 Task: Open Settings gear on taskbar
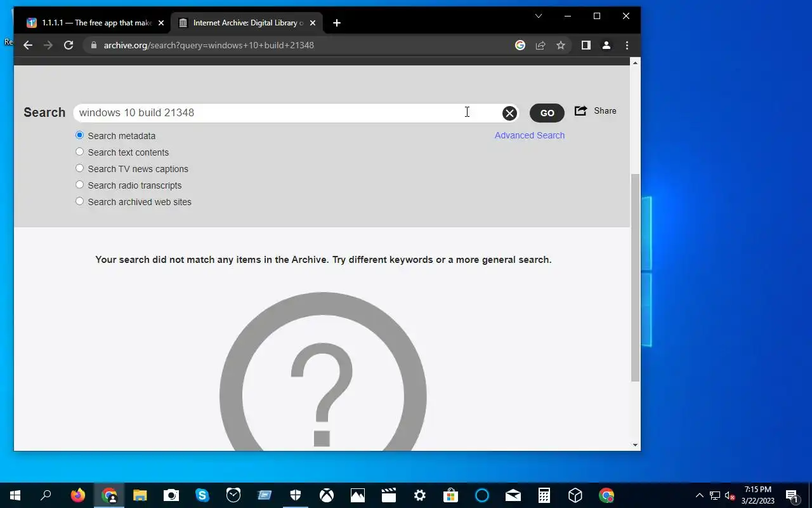[x=420, y=495]
